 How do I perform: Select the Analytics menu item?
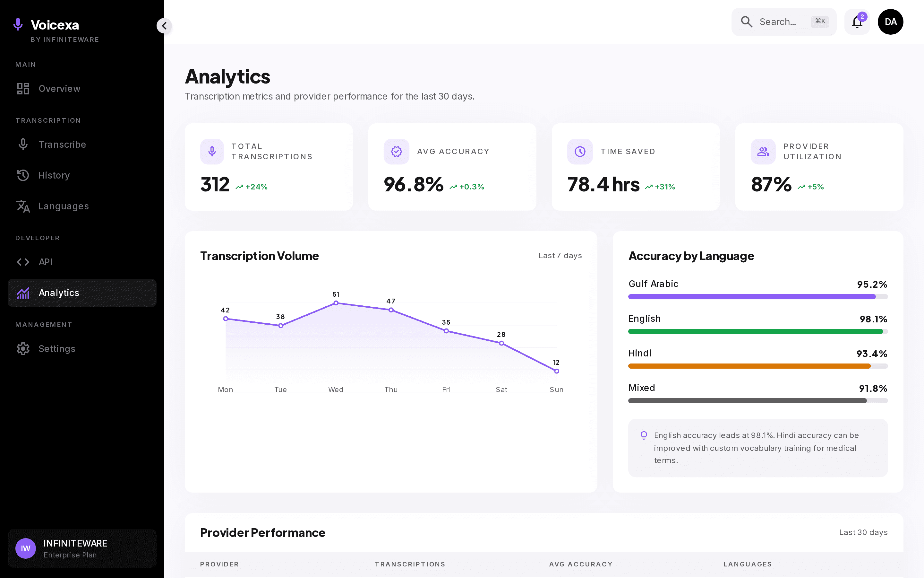pyautogui.click(x=82, y=293)
